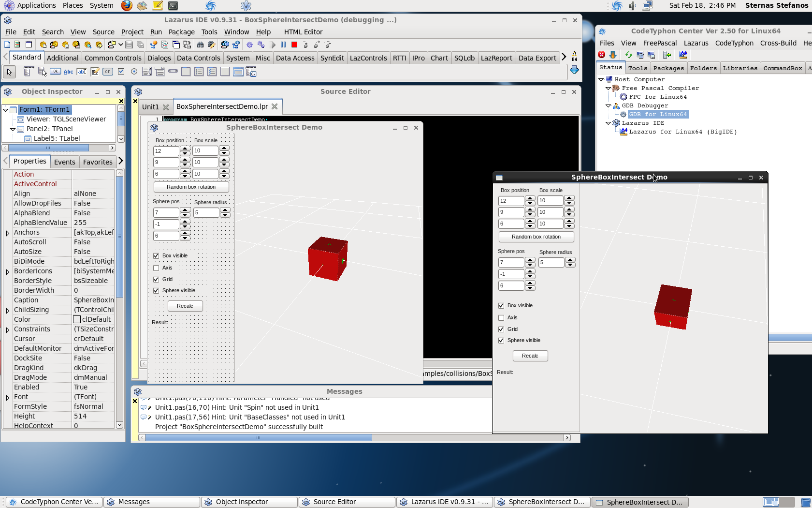The height and width of the screenshot is (508, 812).
Task: Pause the debugged program
Action: point(283,45)
